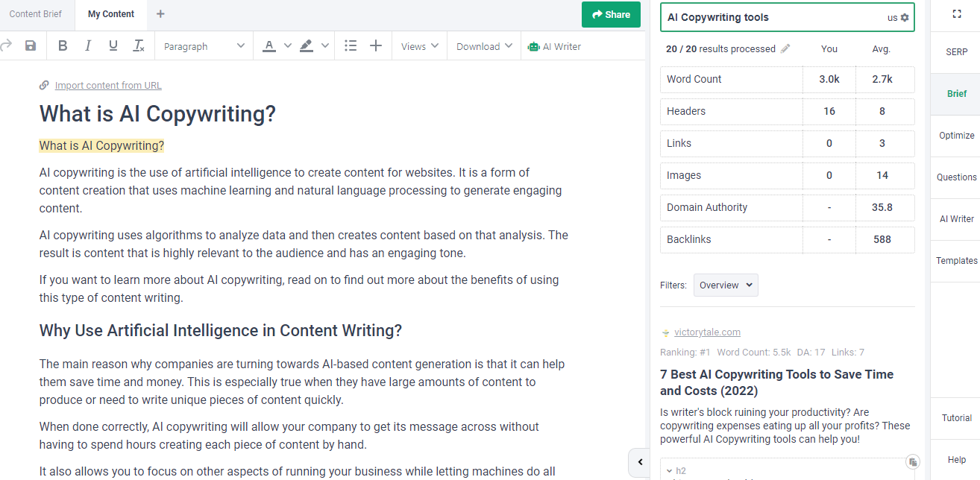
Task: Collapse side panel with left arrow button
Action: (639, 462)
